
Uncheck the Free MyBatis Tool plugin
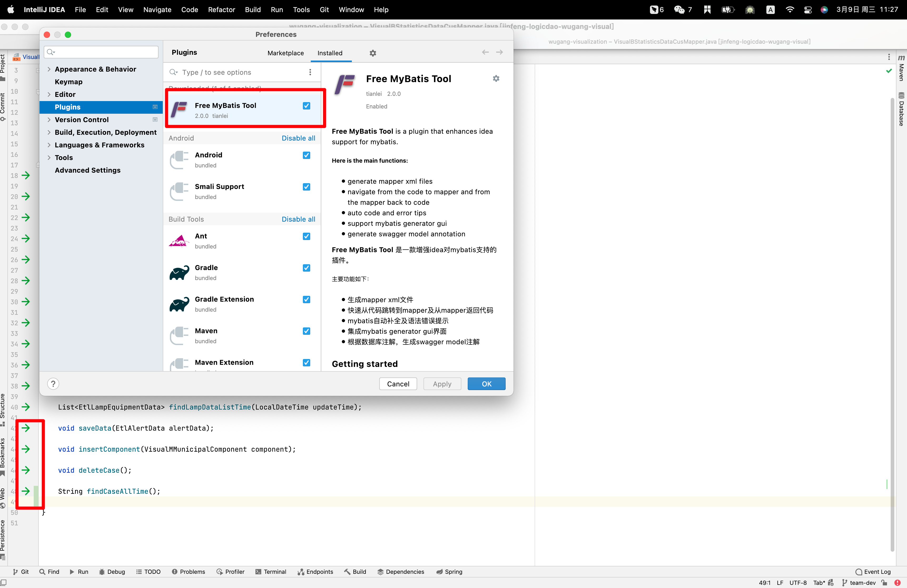[306, 106]
